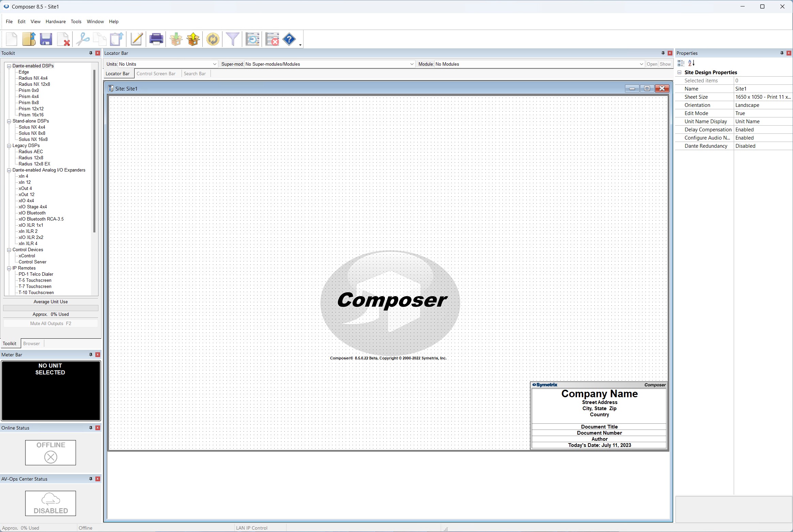Image resolution: width=793 pixels, height=532 pixels.
Task: Click the AV-Ops DISABLED cloud status box
Action: pyautogui.click(x=50, y=503)
